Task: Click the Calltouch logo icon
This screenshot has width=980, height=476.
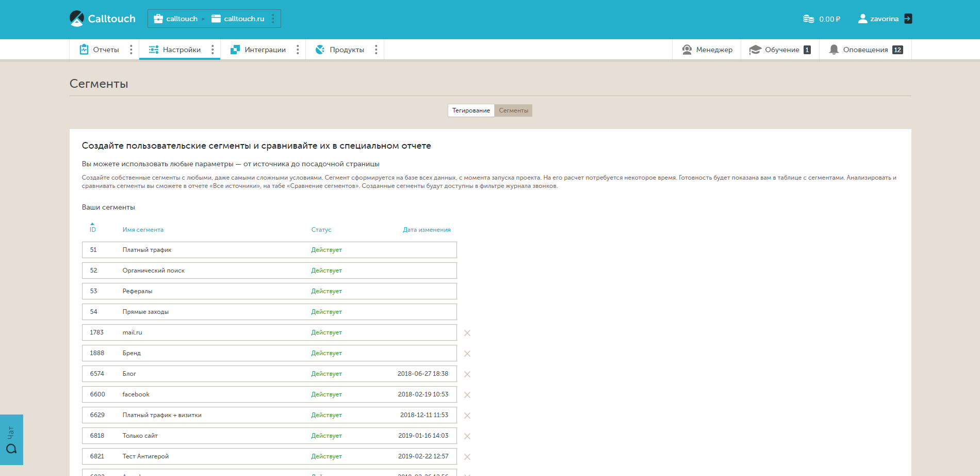Action: [77, 19]
